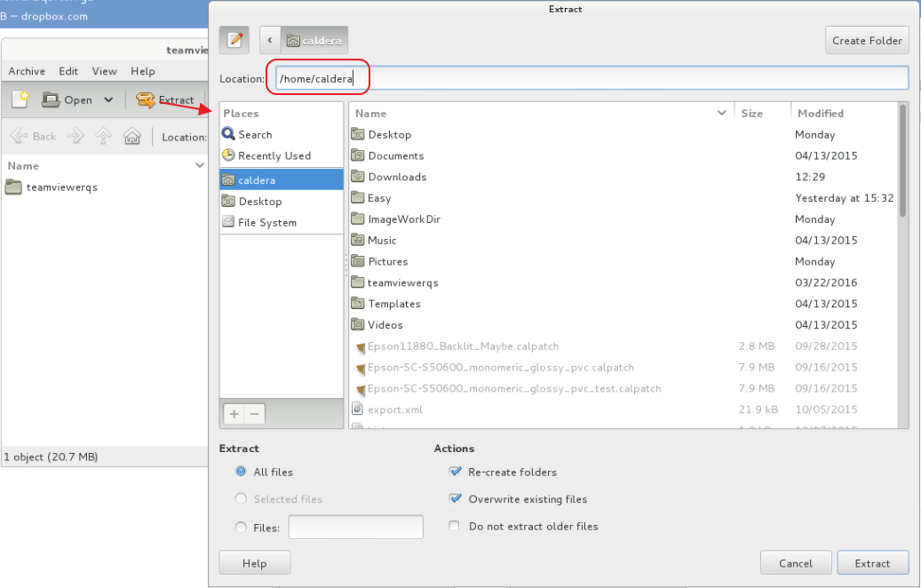Click the pencil type-location toggle icon

coord(234,40)
